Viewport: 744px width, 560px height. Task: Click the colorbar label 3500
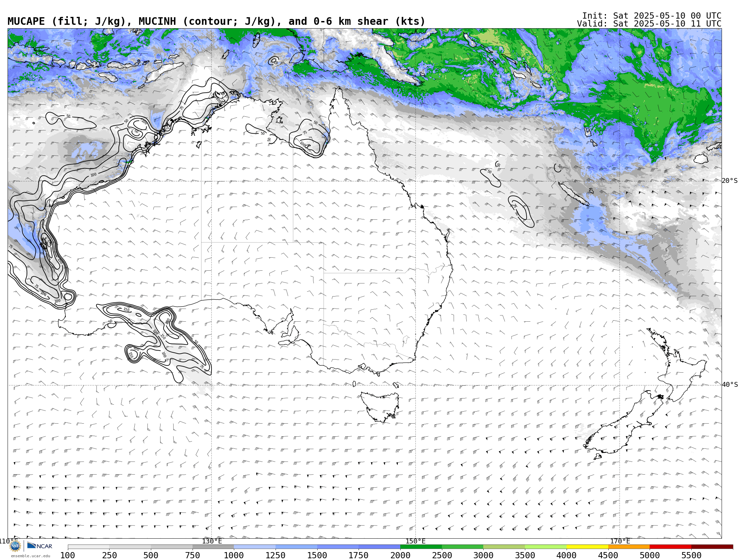(x=525, y=555)
